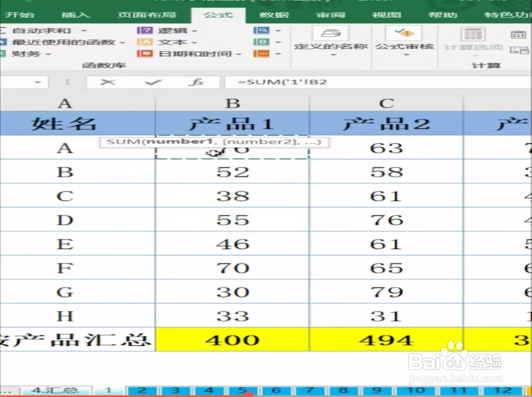Cancel formula entry with X
Viewport: 532px width, 397px height.
tap(108, 82)
